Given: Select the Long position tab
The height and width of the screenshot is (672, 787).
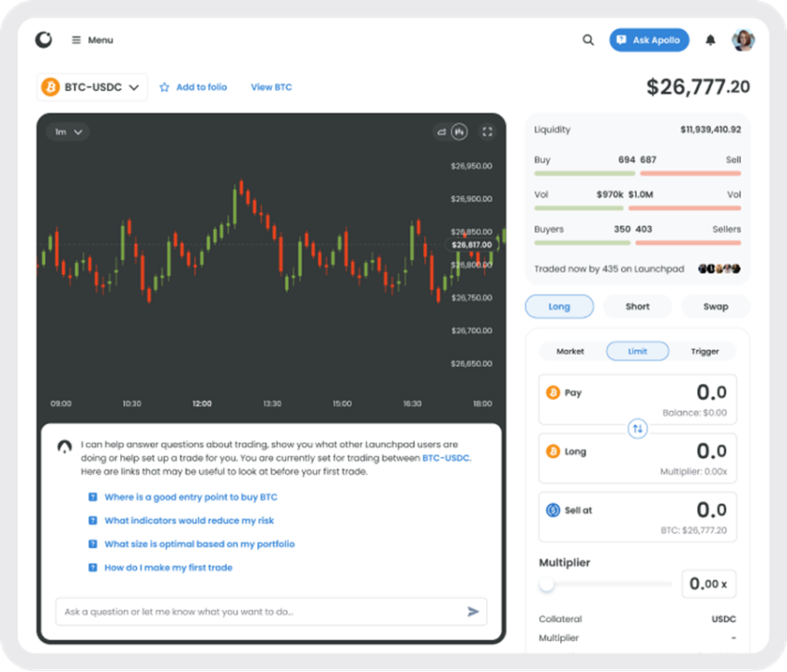Looking at the screenshot, I should pos(559,306).
